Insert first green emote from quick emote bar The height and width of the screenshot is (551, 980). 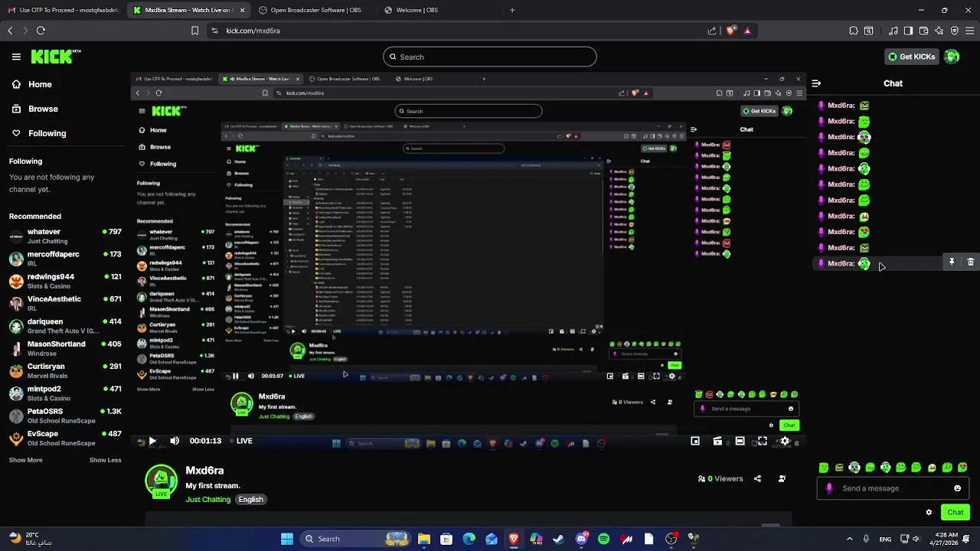(x=824, y=468)
